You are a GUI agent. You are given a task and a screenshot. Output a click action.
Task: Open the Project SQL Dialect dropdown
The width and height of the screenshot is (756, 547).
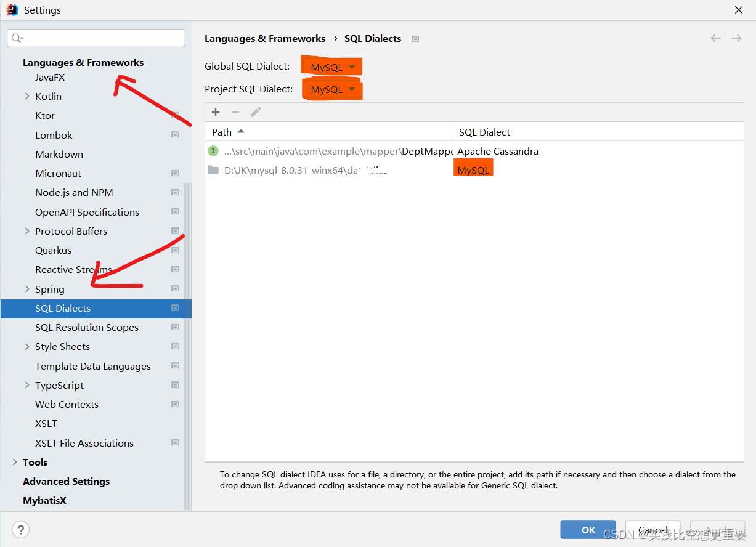click(332, 89)
